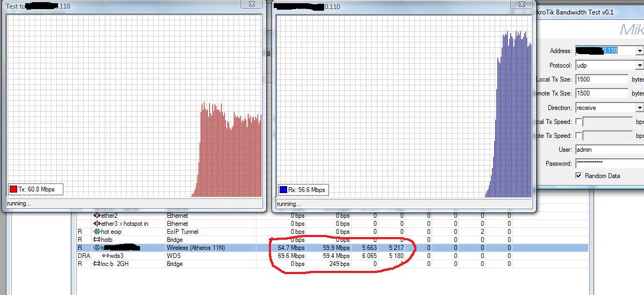Click the Tx: 60.8 Mbps legend label
The width and height of the screenshot is (644, 295).
point(37,189)
